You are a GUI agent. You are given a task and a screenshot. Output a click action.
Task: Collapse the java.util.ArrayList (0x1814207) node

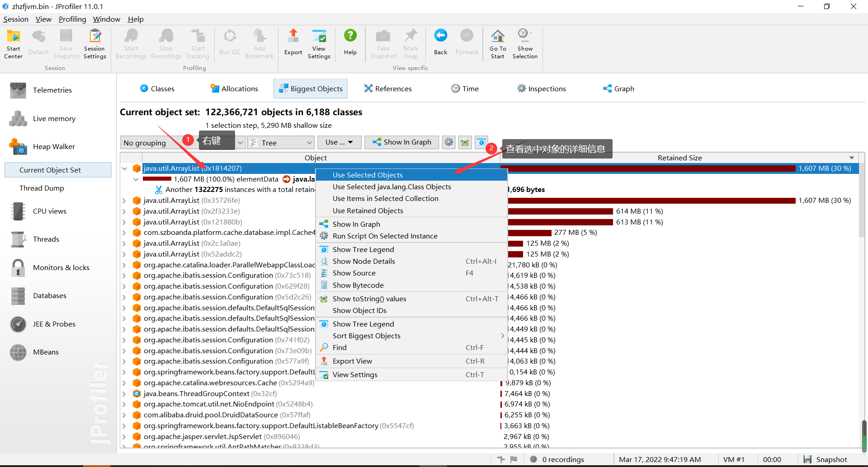[125, 168]
